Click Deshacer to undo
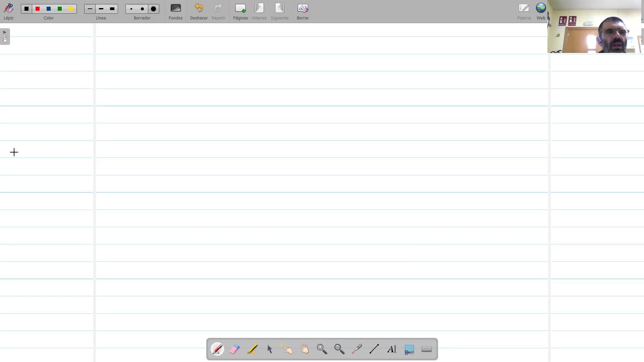The image size is (644, 362). [x=199, y=11]
